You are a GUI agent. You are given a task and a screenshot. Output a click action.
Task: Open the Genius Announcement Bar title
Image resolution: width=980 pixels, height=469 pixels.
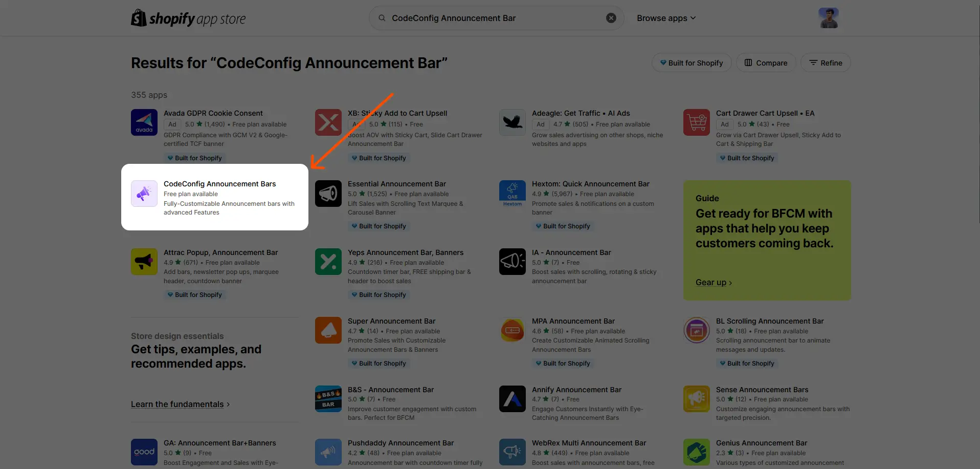[762, 443]
